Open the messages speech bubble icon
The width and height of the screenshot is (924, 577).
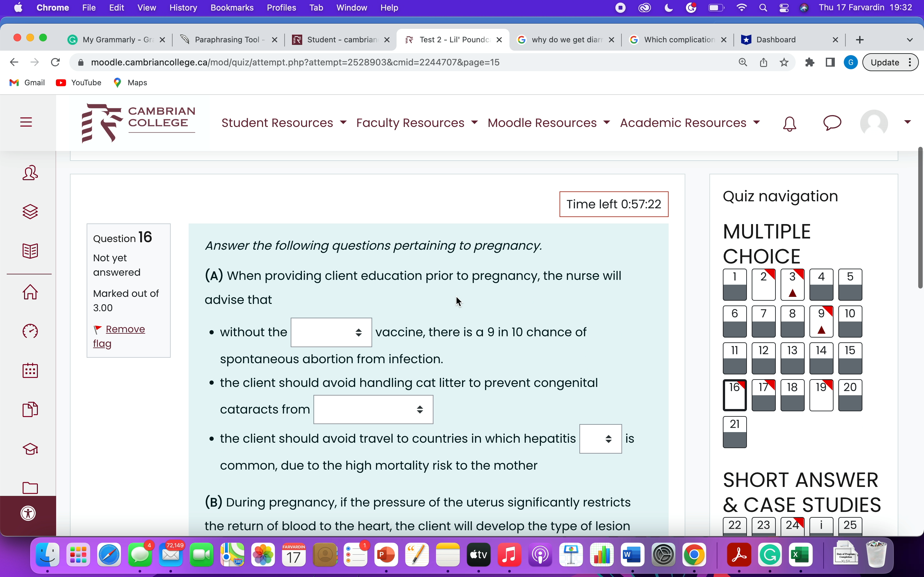point(832,123)
